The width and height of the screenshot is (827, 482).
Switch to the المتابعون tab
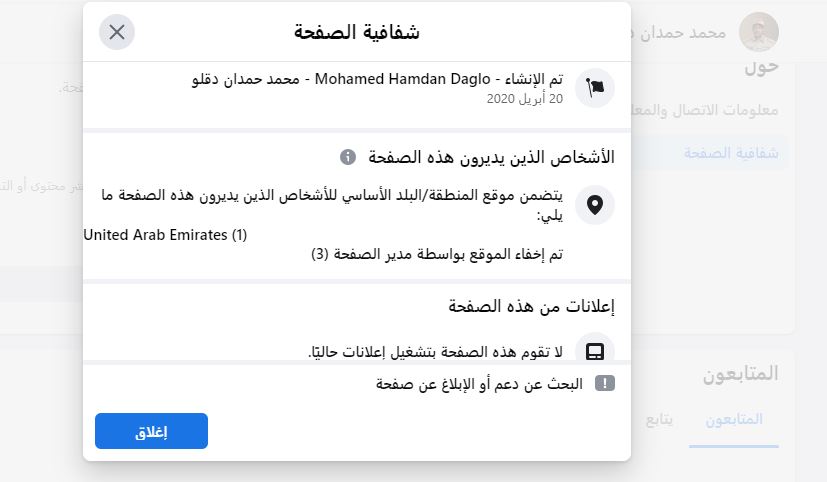point(735,418)
